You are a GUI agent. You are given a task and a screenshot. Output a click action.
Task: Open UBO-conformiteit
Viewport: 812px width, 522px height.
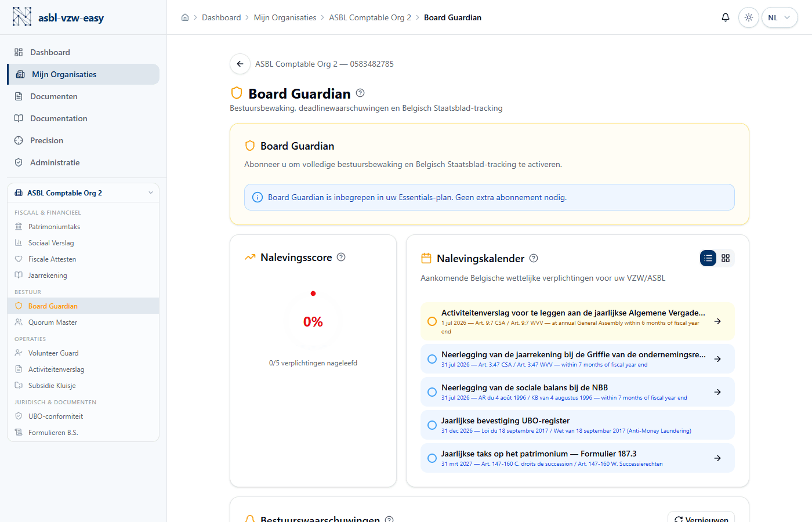click(83, 416)
